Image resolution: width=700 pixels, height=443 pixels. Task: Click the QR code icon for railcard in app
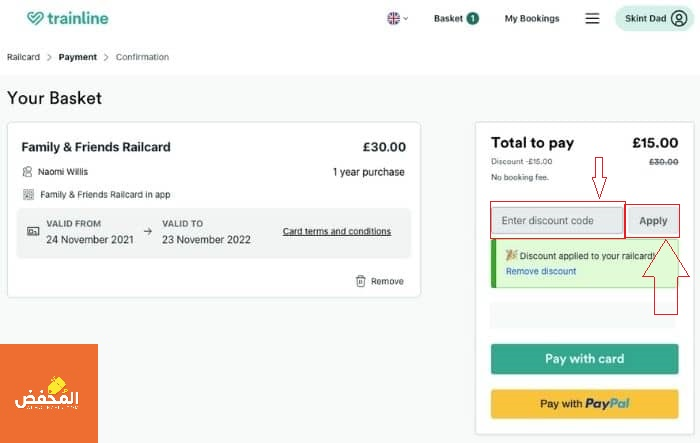coord(28,194)
